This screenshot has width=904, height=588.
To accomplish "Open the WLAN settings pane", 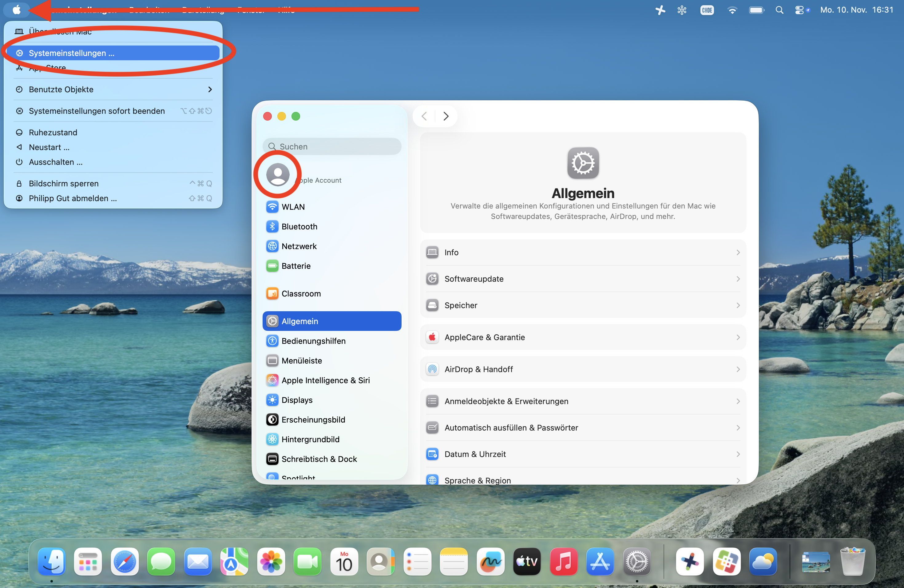I will 293,207.
